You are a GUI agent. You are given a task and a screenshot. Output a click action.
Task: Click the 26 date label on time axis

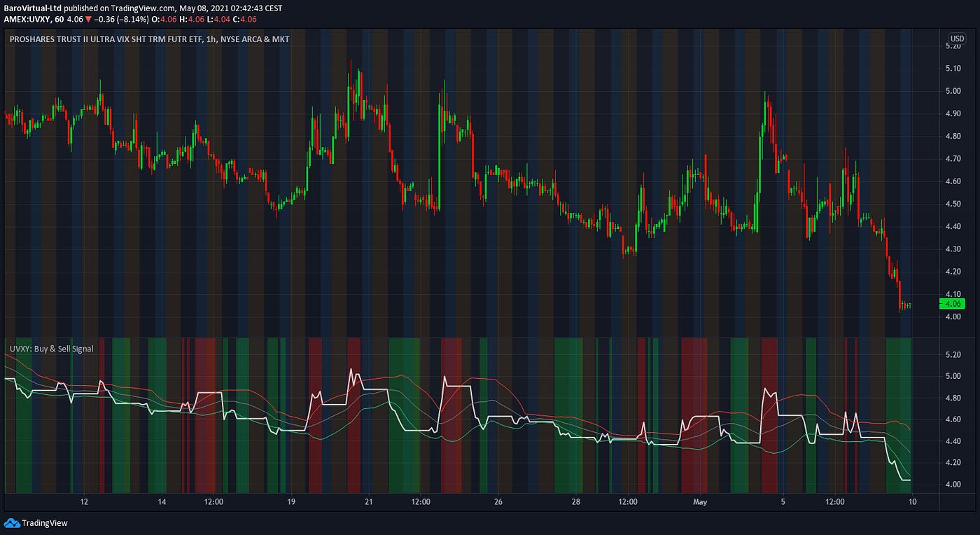tap(498, 502)
